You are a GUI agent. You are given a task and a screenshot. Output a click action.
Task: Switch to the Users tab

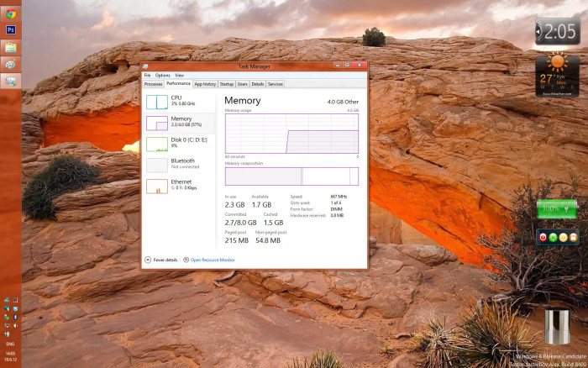tap(242, 84)
